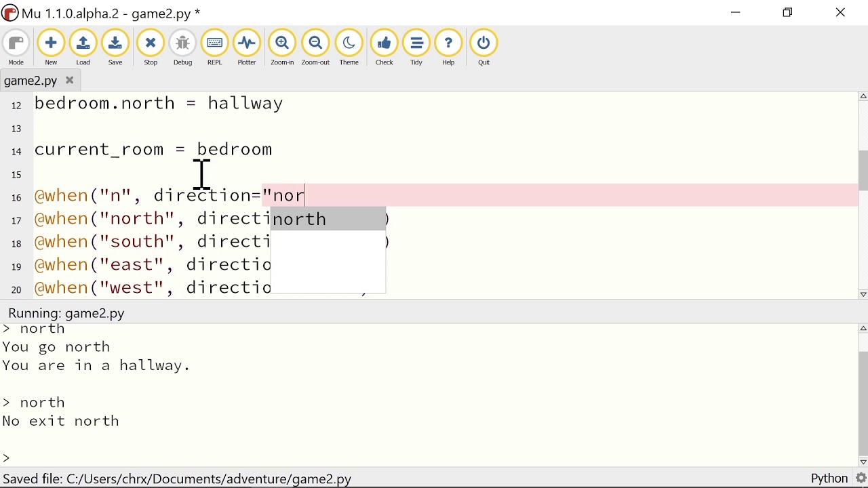Screen dimensions: 868x488
Task: Open Mu administration gear in status bar
Action: click(x=861, y=479)
